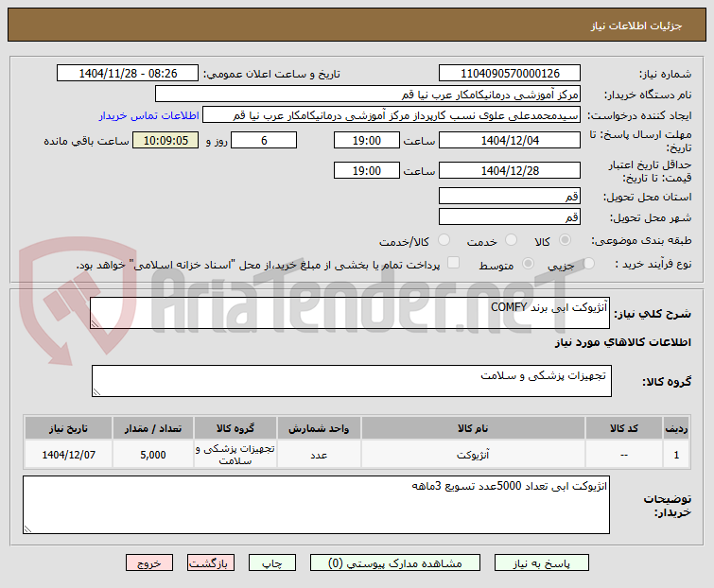Click the نام دستگاه خریدار field
The height and width of the screenshot is (588, 714).
(x=368, y=94)
